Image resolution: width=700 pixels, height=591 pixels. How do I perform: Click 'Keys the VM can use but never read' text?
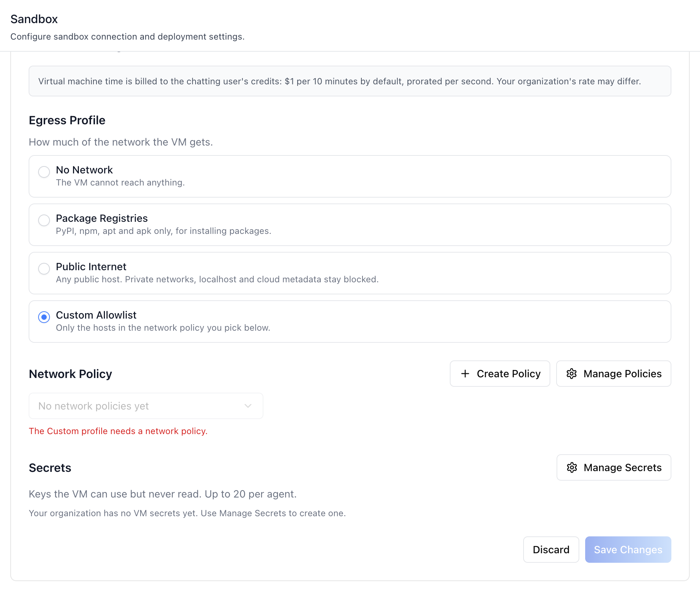click(163, 494)
